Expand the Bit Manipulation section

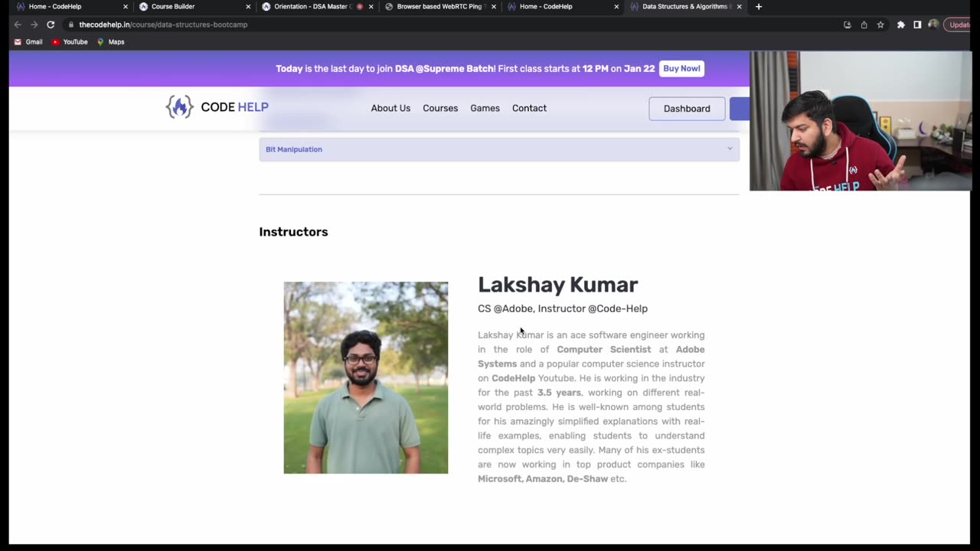(499, 149)
